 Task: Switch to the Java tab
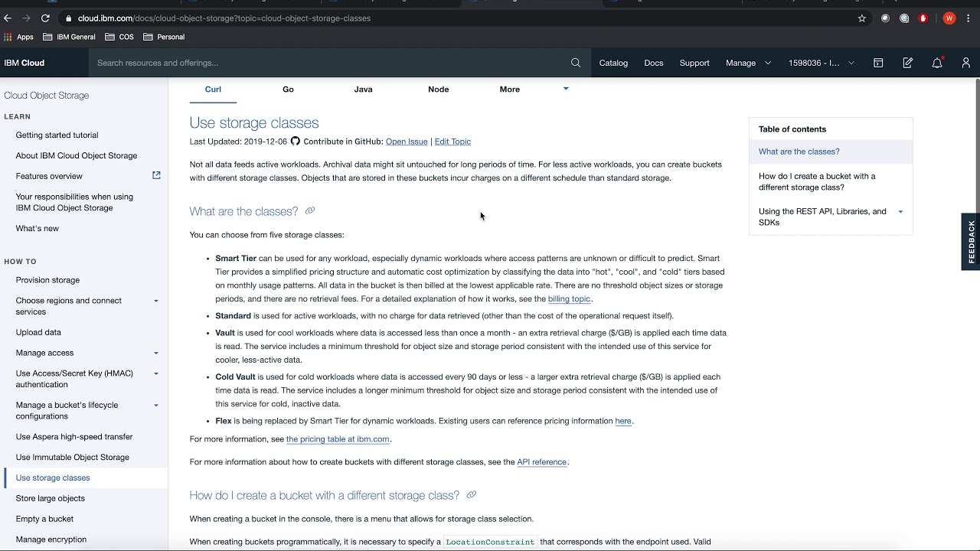tap(363, 90)
